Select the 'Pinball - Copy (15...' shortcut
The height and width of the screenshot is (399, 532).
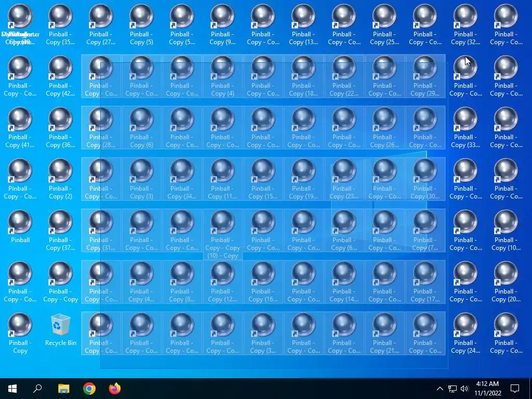point(263,179)
